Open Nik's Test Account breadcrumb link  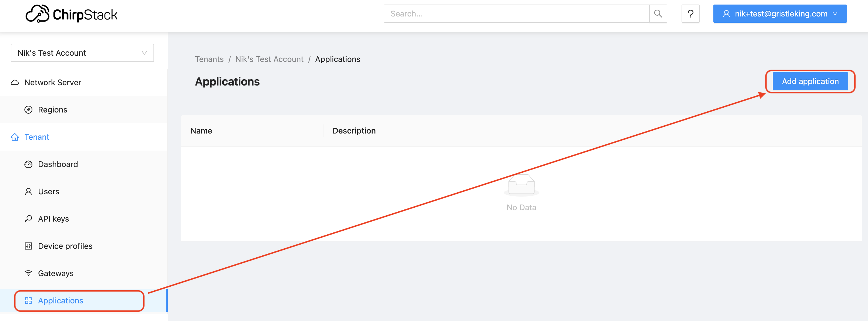(x=269, y=59)
